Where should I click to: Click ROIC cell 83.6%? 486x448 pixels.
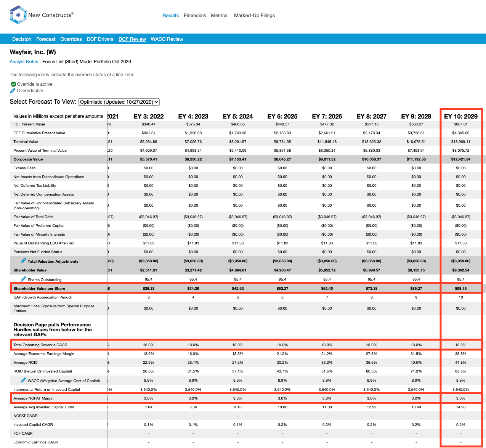(461, 371)
